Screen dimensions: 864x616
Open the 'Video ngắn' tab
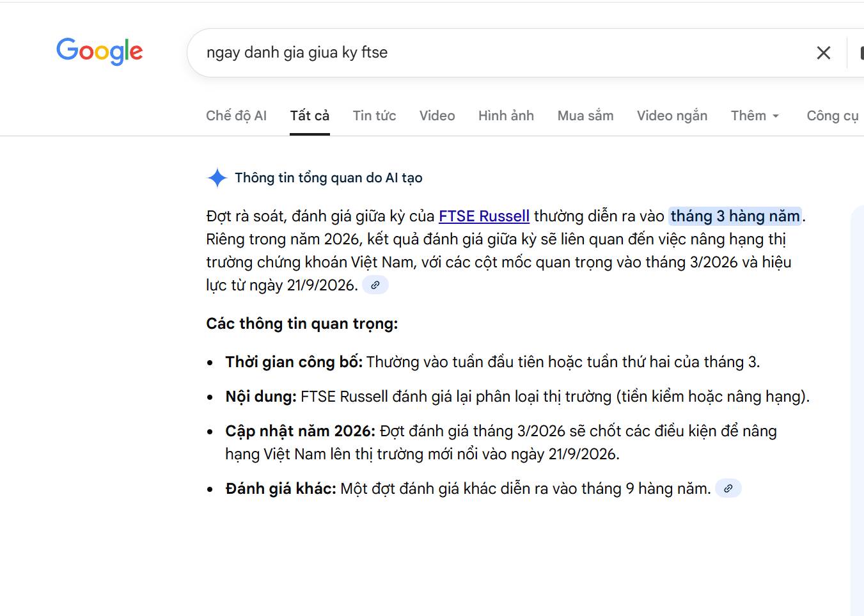[x=672, y=116]
